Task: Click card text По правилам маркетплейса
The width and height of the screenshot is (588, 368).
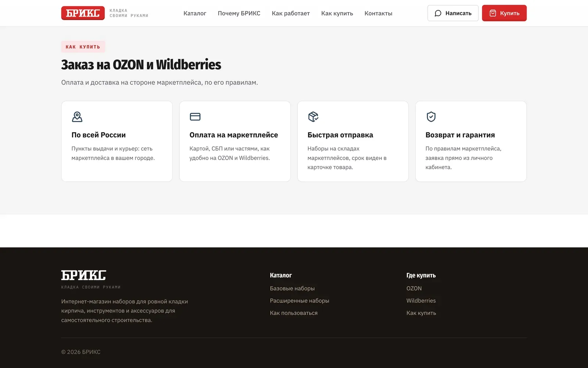Action: [463, 158]
